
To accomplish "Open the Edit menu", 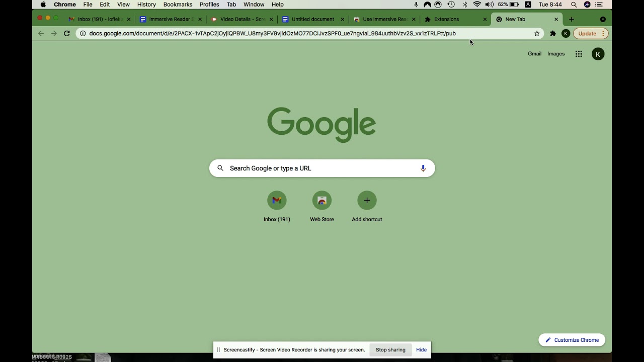I will pyautogui.click(x=105, y=5).
